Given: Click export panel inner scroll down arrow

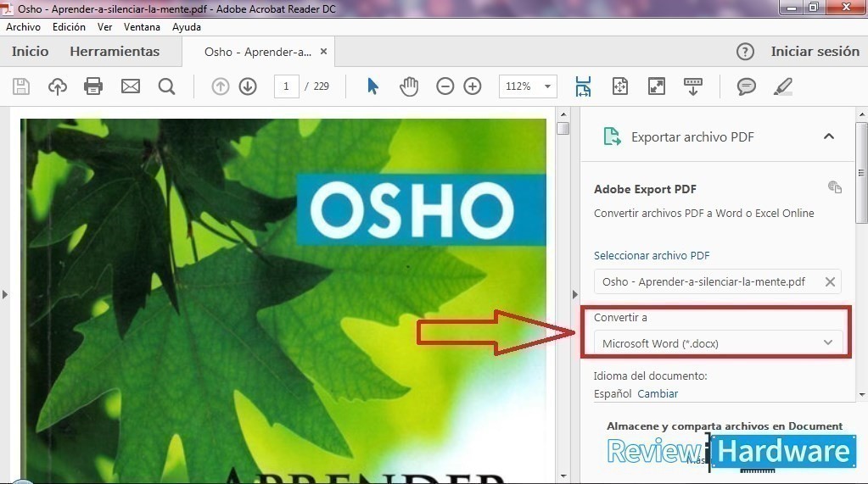Looking at the screenshot, I should [x=861, y=394].
